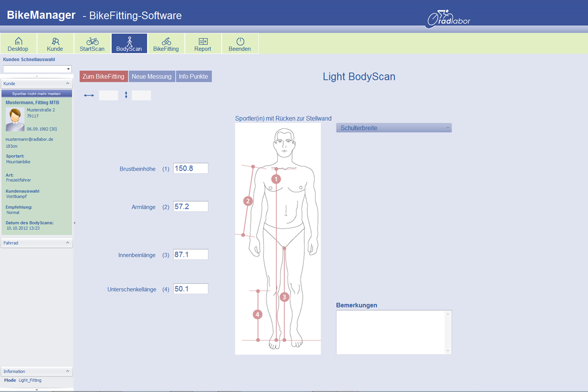The image size is (588, 392).
Task: Click the BodyScan date 10.10.2012 13:23
Action: coord(23,228)
